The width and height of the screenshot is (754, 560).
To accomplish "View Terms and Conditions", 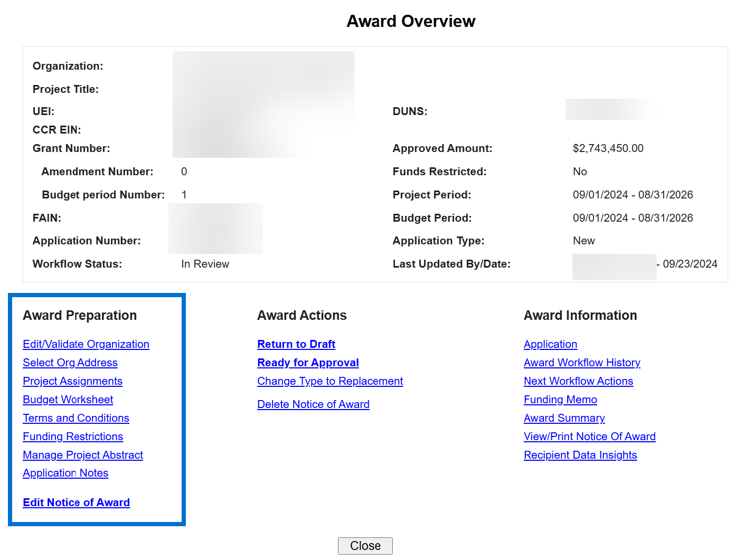I will click(76, 418).
